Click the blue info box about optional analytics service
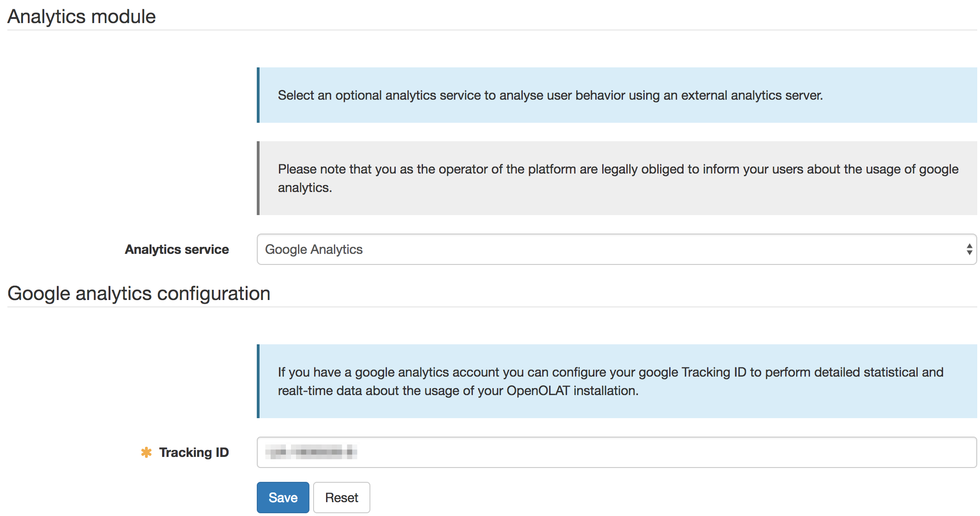The height and width of the screenshot is (516, 980). pos(616,95)
